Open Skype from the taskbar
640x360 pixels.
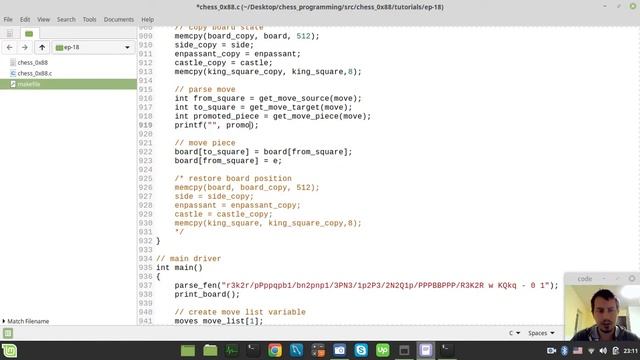[361, 350]
